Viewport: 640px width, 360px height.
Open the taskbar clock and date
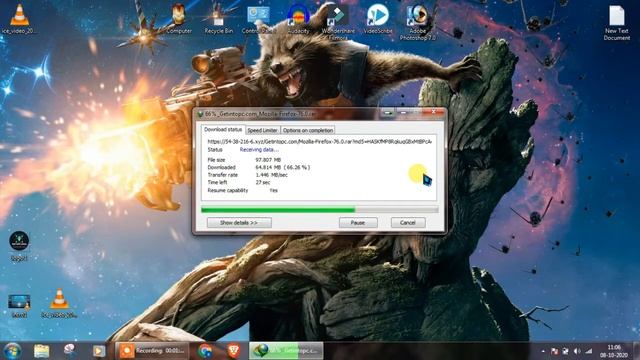(614, 351)
